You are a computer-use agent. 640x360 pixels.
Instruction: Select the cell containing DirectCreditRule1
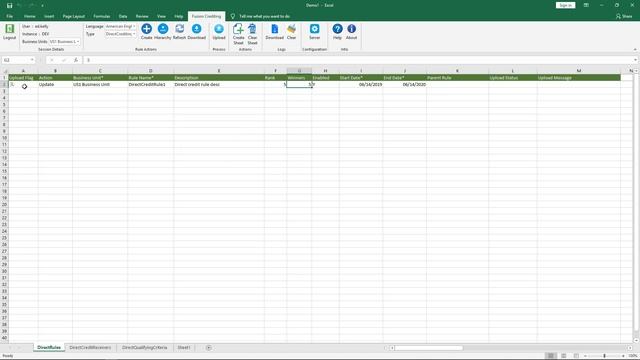pyautogui.click(x=150, y=84)
